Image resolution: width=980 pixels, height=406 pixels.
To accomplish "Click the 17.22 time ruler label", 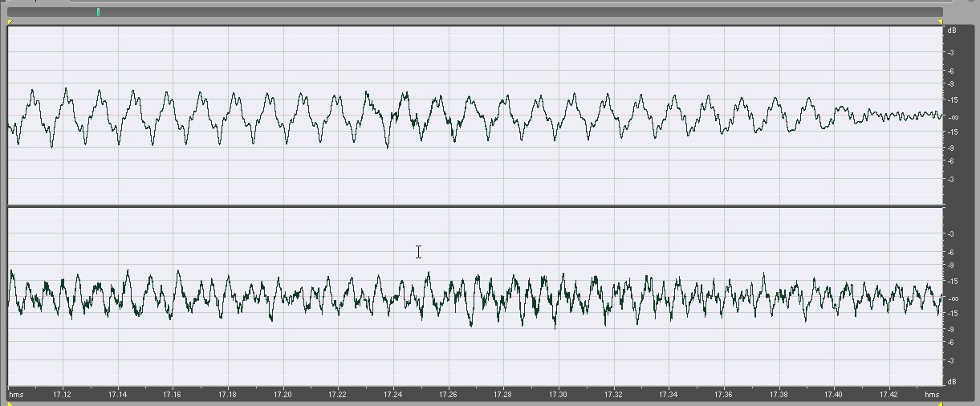I will coord(338,395).
